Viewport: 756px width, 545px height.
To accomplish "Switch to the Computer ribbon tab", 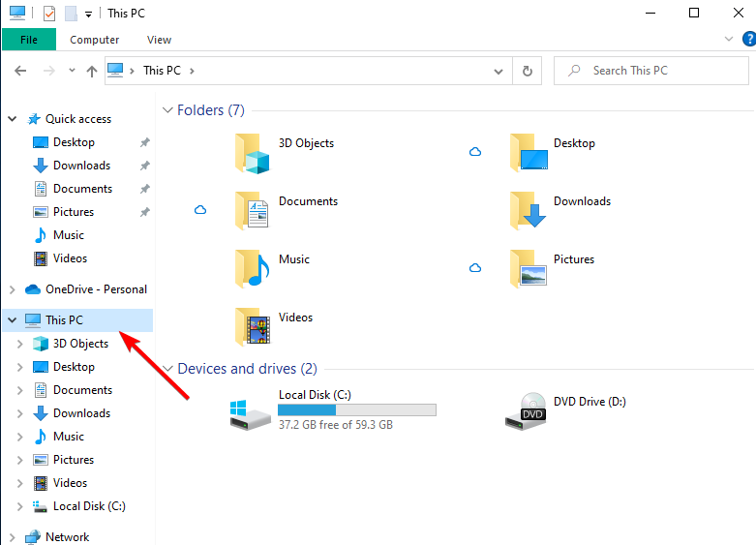I will pyautogui.click(x=95, y=40).
